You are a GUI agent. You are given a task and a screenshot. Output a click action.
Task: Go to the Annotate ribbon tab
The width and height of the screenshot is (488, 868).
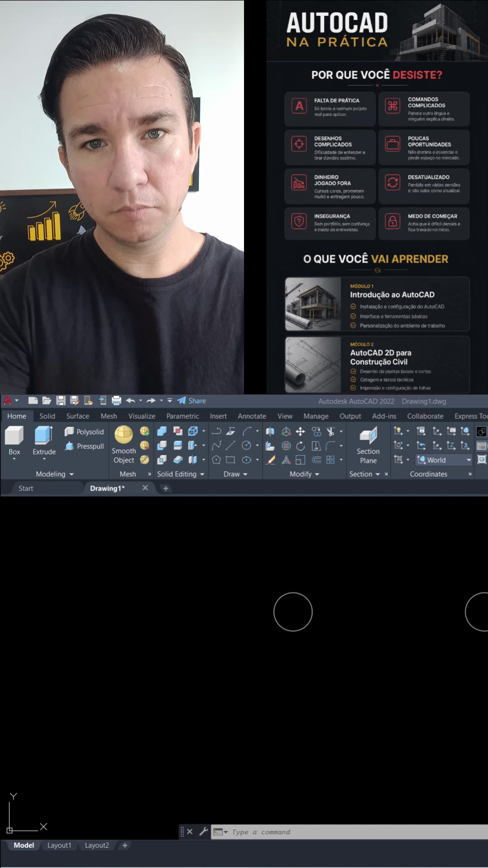tap(252, 416)
